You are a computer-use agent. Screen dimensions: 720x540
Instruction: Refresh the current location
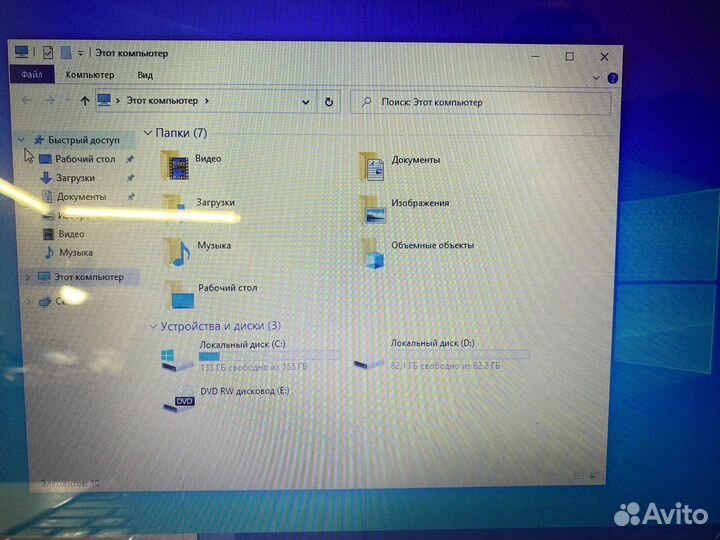pos(329,102)
